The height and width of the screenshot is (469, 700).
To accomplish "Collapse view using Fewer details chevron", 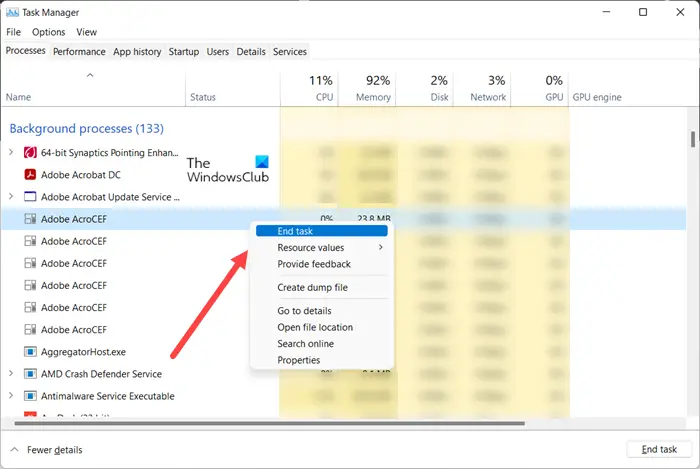I will [15, 449].
